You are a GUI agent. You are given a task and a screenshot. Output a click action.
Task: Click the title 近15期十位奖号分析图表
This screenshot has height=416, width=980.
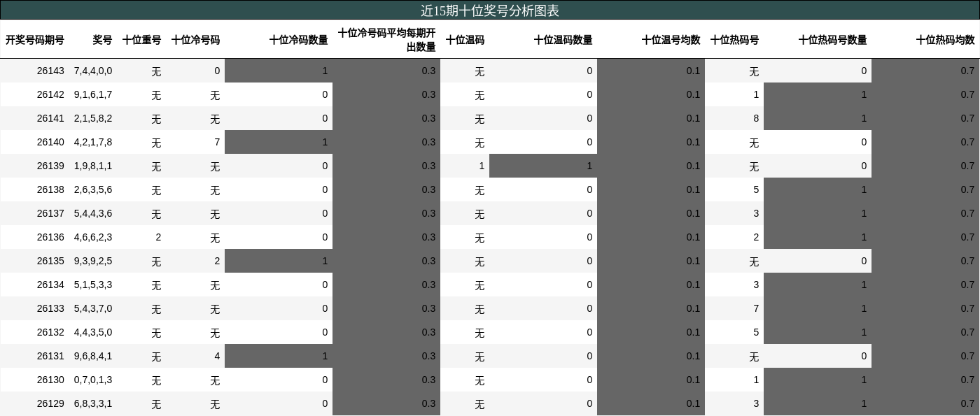pyautogui.click(x=489, y=10)
